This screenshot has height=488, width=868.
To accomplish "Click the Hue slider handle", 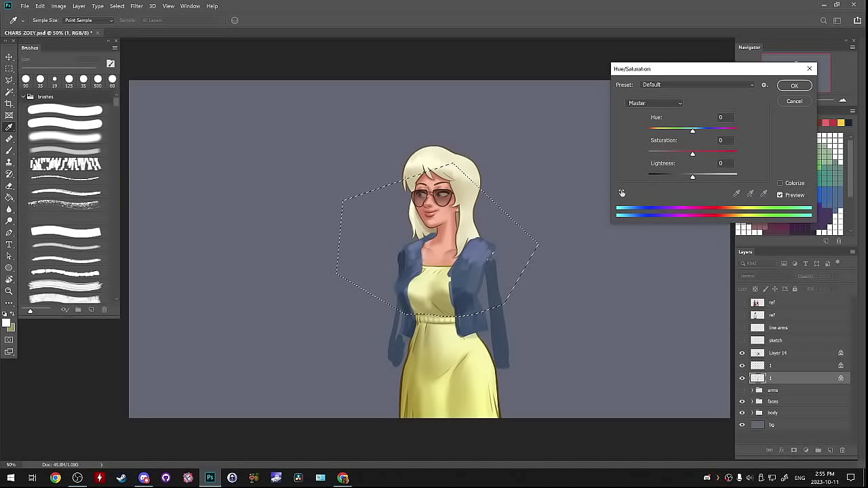I will click(x=692, y=131).
